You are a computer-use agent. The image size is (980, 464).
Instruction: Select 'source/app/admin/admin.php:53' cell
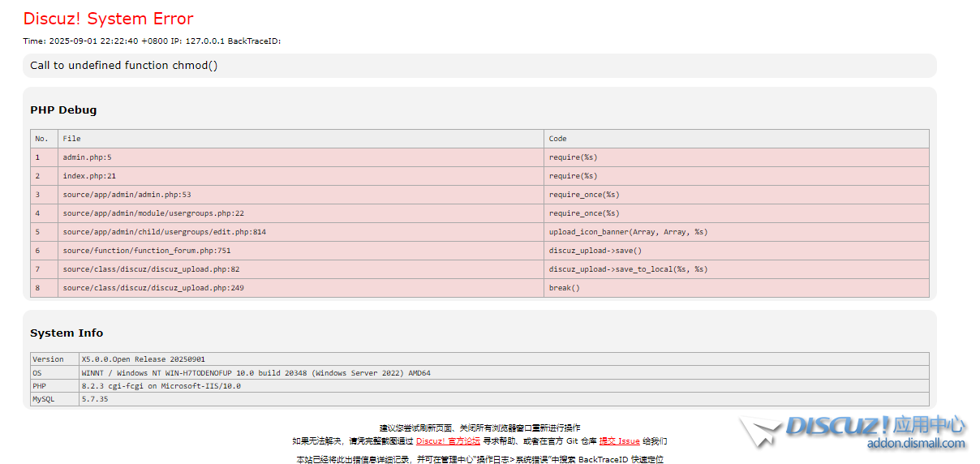301,195
